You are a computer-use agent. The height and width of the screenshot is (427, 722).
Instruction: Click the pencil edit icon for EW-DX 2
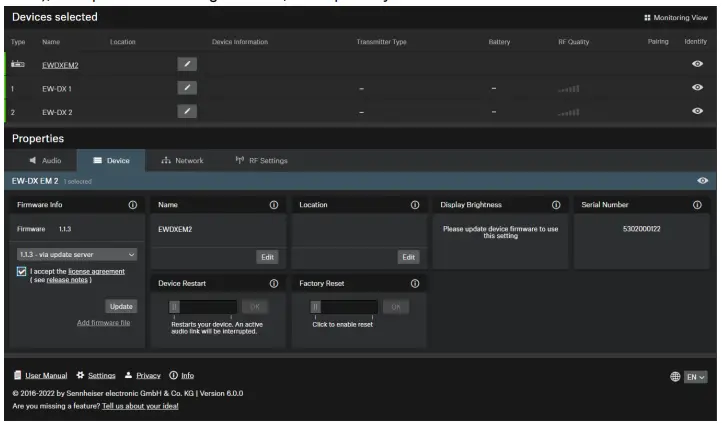187,110
